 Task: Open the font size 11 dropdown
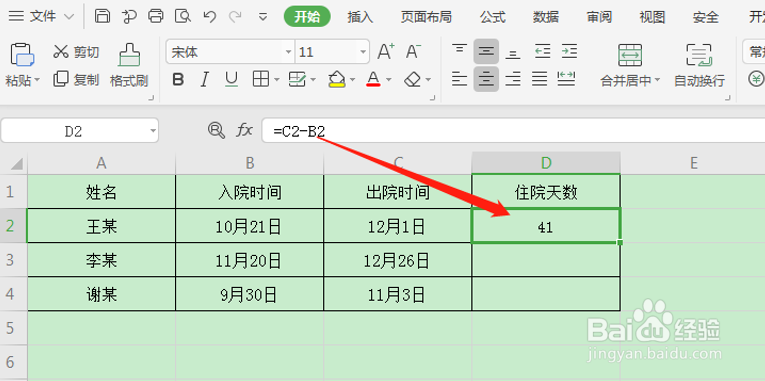pos(363,52)
